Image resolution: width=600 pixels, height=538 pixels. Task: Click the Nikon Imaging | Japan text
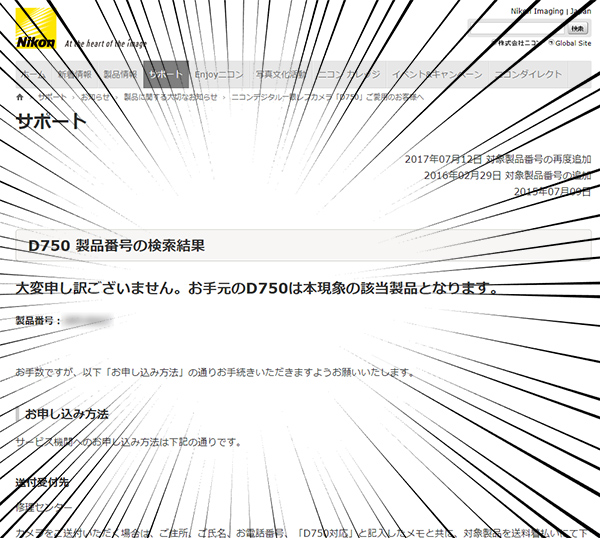point(551,11)
